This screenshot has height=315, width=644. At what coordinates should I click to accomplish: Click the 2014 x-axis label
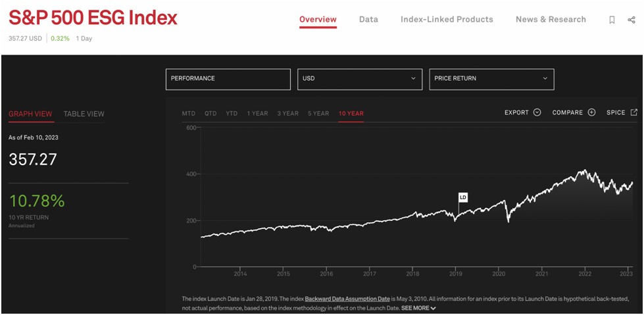[240, 274]
